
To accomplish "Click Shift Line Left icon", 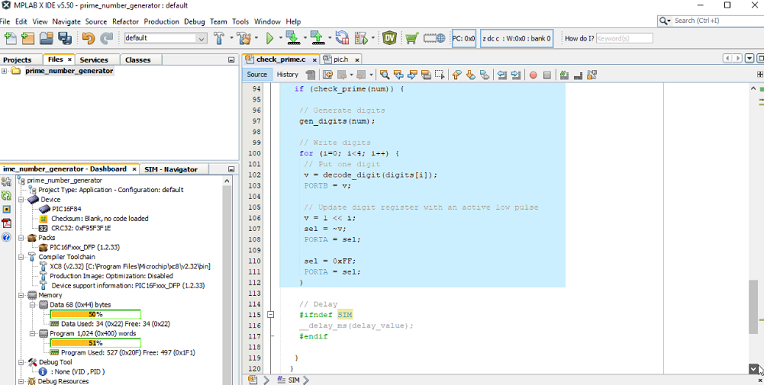I will pos(501,75).
